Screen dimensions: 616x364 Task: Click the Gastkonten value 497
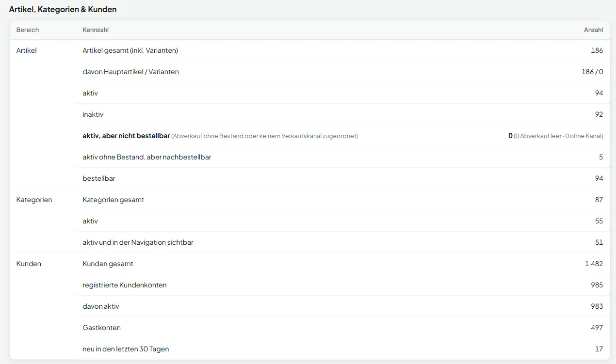[597, 328]
